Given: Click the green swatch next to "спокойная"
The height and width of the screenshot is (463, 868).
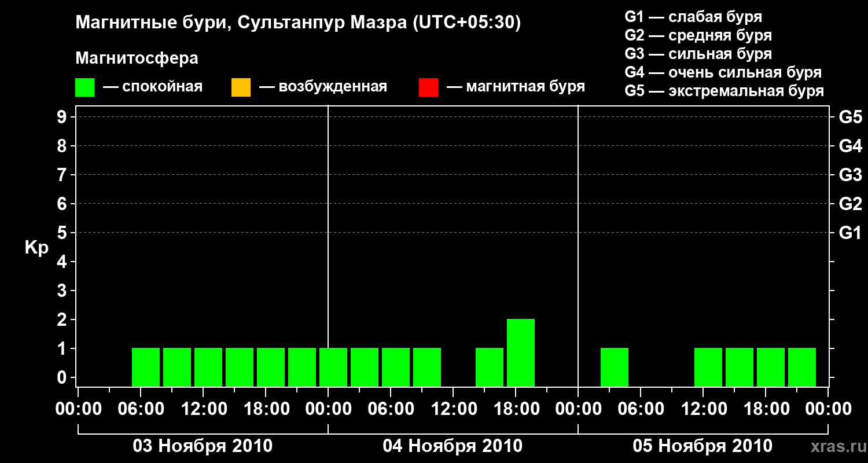Looking at the screenshot, I should pos(84,87).
